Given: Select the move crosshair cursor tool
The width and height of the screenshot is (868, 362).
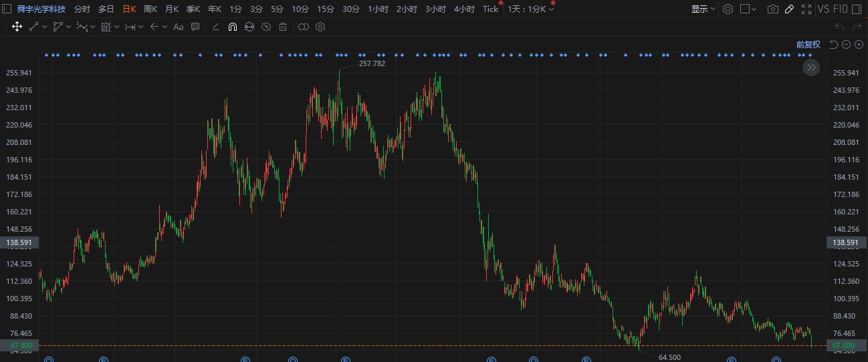Looking at the screenshot, I should pos(17,27).
